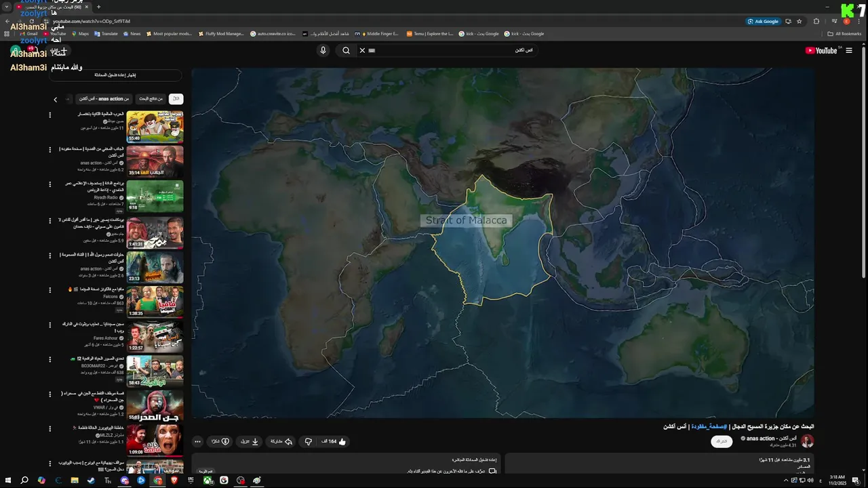Select the 'anas action' filter chip
Screen dimensions: 868x488
coord(104,99)
